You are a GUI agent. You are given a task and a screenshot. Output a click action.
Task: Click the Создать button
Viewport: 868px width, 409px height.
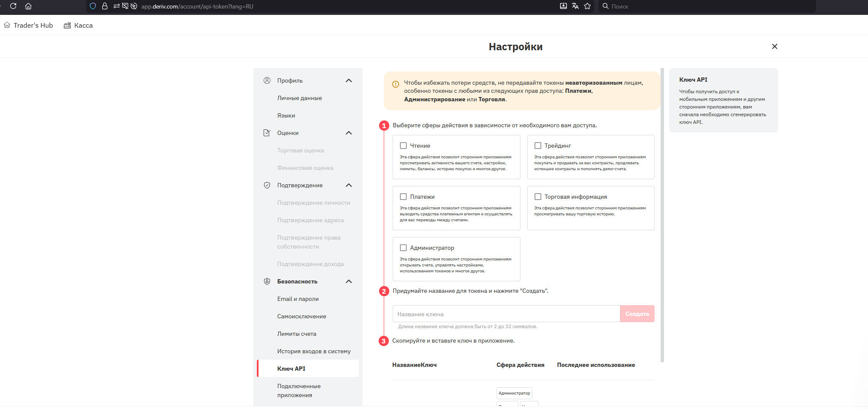[637, 314]
